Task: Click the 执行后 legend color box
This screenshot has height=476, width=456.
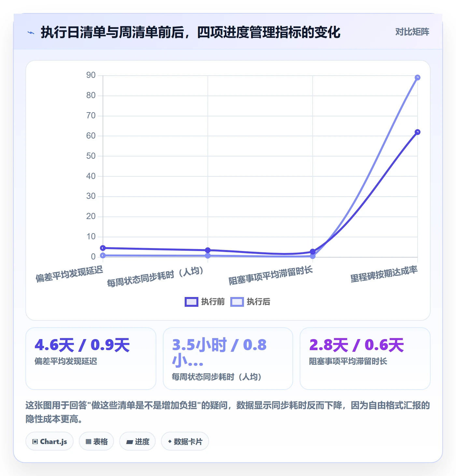Action: [237, 302]
